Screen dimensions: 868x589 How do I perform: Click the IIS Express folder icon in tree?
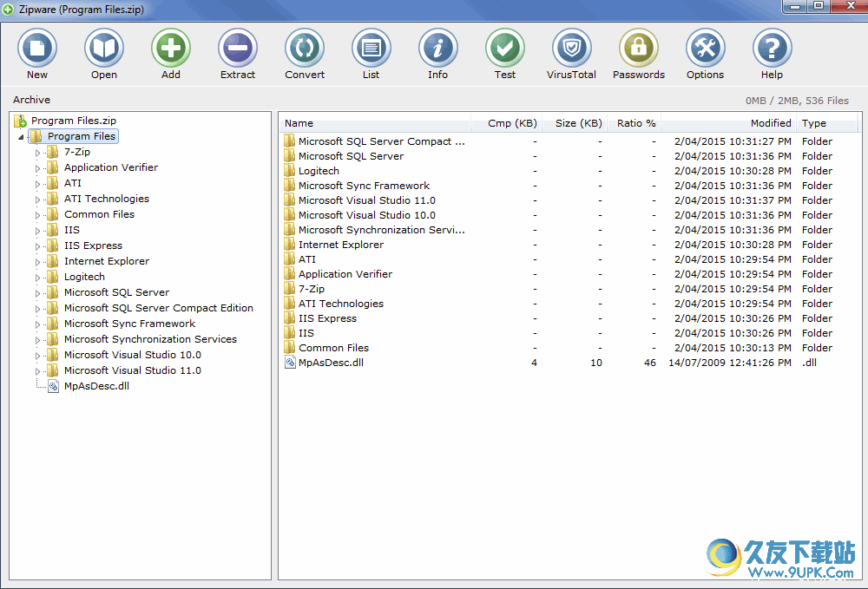coord(53,245)
